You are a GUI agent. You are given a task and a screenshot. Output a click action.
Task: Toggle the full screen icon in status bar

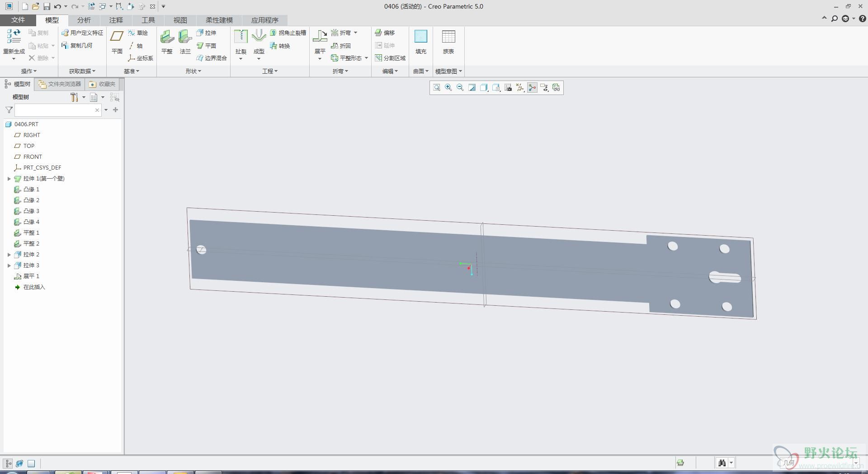pos(31,463)
